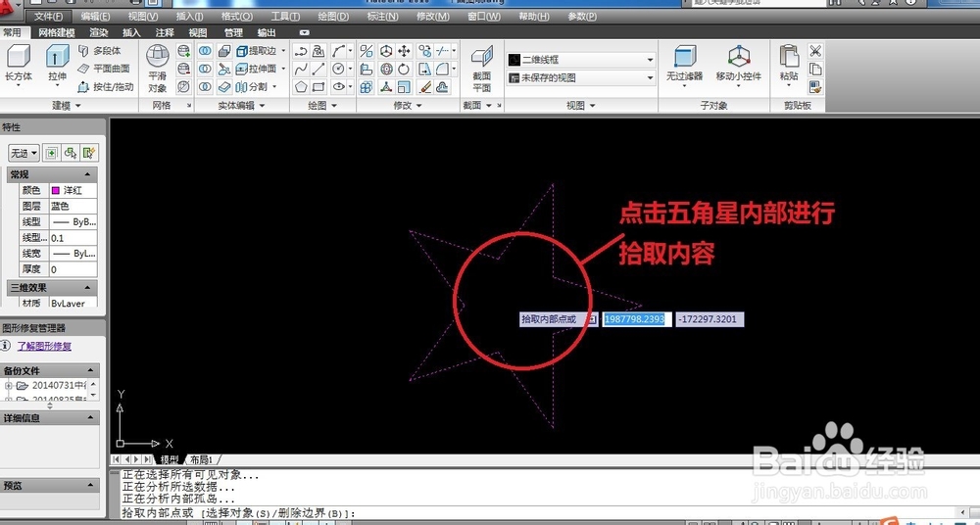
Task: Switch to the 注释 ribbon tab
Action: coord(165,32)
